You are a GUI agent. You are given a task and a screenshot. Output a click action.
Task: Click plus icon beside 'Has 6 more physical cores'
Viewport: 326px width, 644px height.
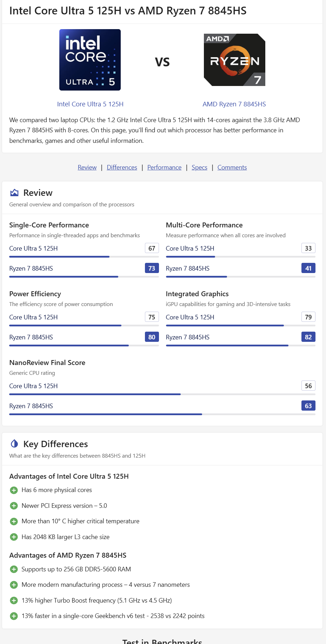pos(14,490)
